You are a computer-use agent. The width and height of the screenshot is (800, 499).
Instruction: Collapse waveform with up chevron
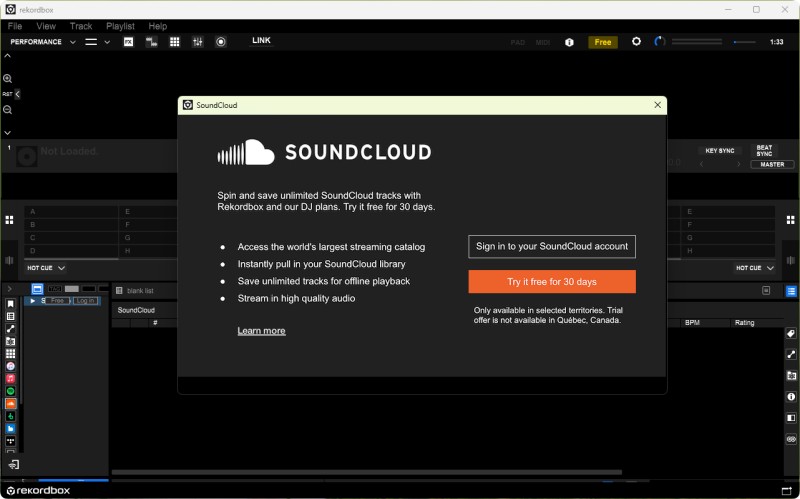(8, 56)
